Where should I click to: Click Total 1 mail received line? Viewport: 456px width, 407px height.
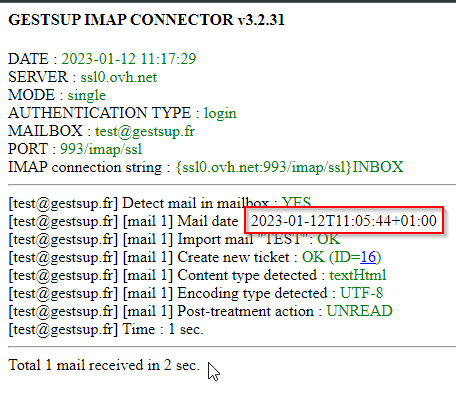pyautogui.click(x=104, y=365)
